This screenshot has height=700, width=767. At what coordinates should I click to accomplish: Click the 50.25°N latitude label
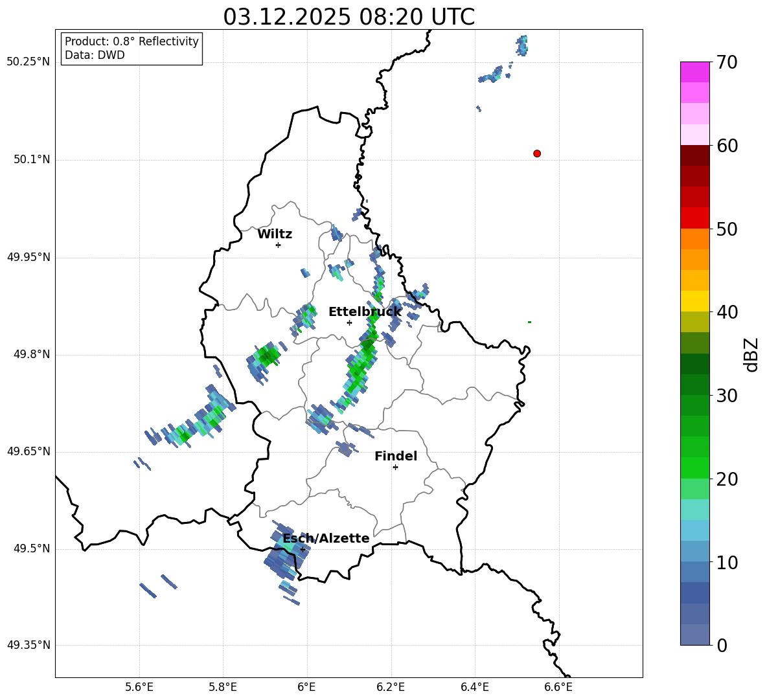(x=29, y=62)
